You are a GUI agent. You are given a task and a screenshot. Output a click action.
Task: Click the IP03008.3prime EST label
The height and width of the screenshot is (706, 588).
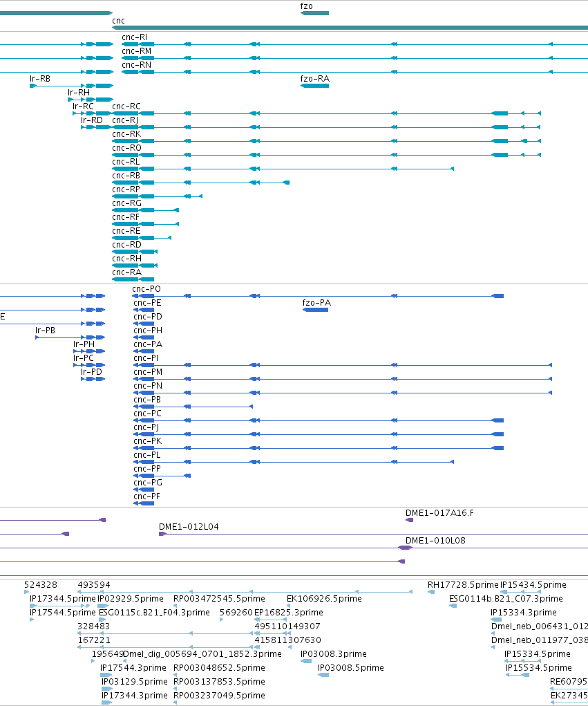click(333, 654)
